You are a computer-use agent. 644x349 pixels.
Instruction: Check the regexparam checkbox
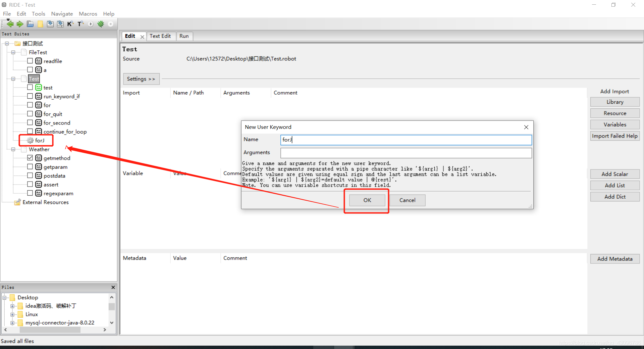tap(30, 193)
